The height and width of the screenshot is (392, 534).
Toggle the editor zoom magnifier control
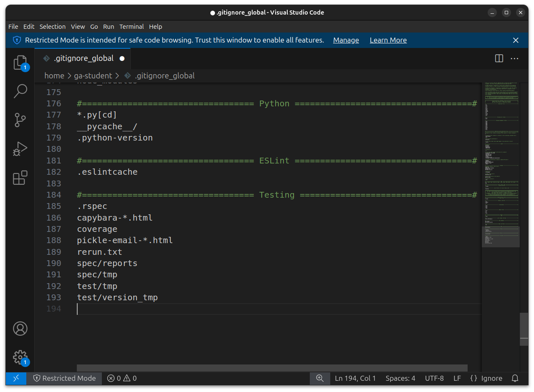[319, 378]
